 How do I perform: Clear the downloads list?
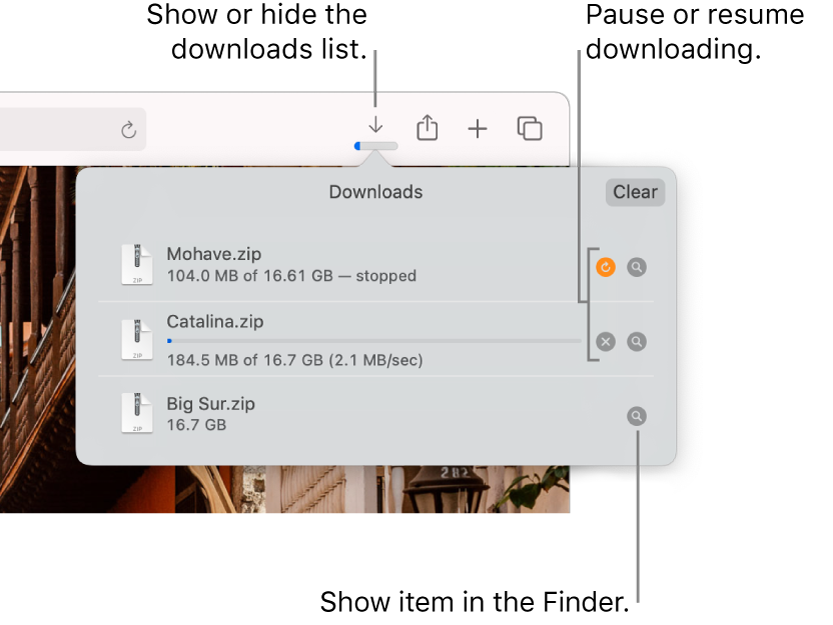635,192
